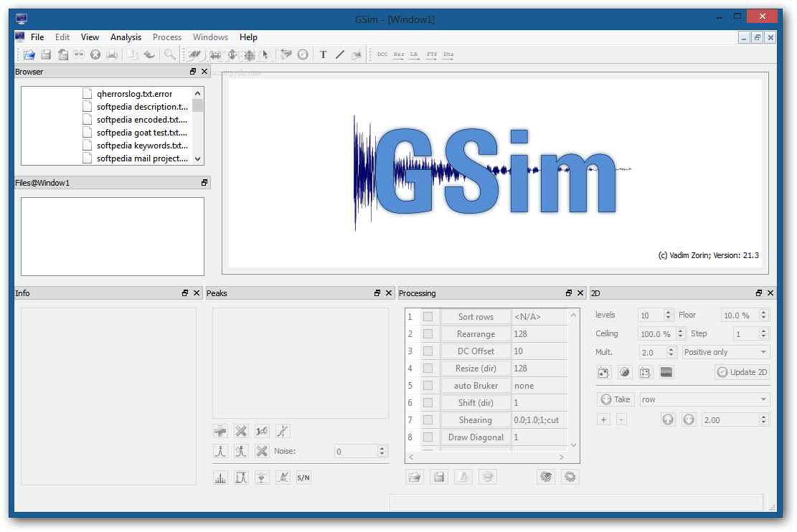This screenshot has height=532, width=797.
Task: Click the Sort rows processing button
Action: 476,317
